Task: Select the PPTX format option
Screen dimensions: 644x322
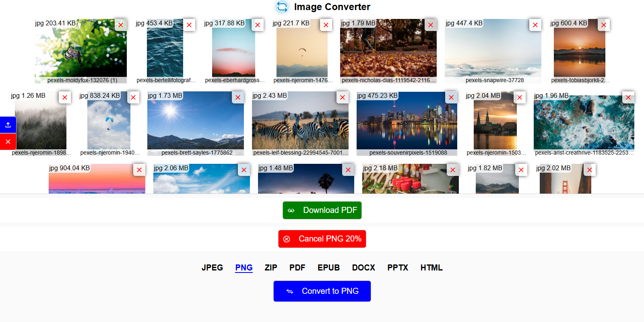Action: (x=398, y=268)
